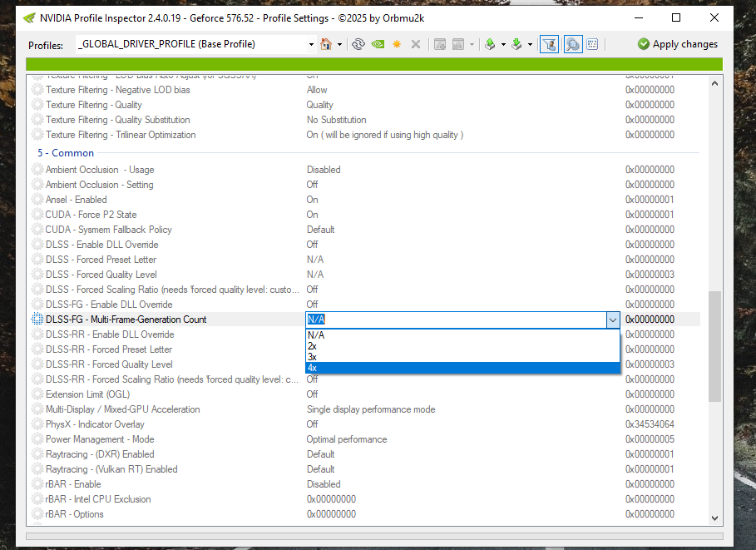The width and height of the screenshot is (756, 550).
Task: Click the green app icon in the title bar
Action: click(x=29, y=18)
